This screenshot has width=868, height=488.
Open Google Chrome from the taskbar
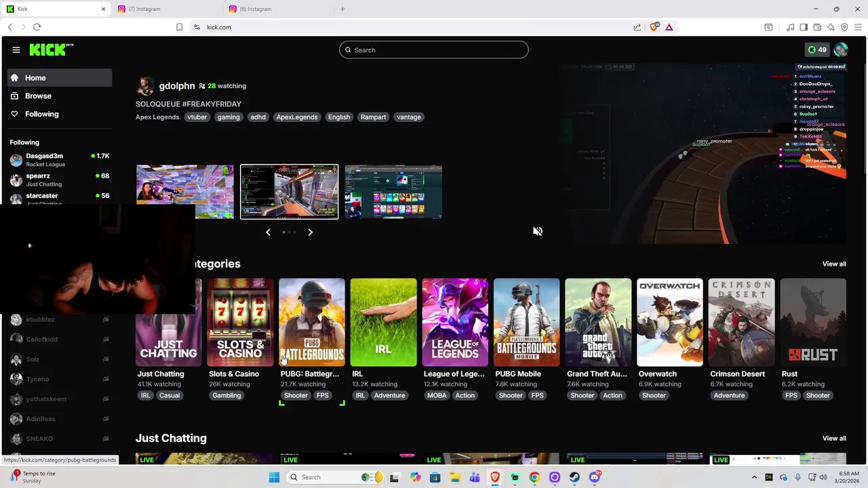pyautogui.click(x=534, y=477)
